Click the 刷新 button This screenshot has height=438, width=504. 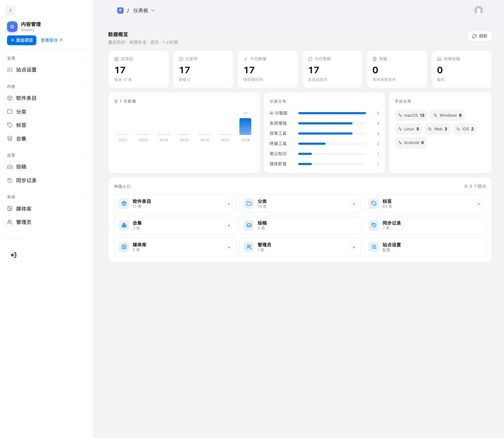pos(480,36)
